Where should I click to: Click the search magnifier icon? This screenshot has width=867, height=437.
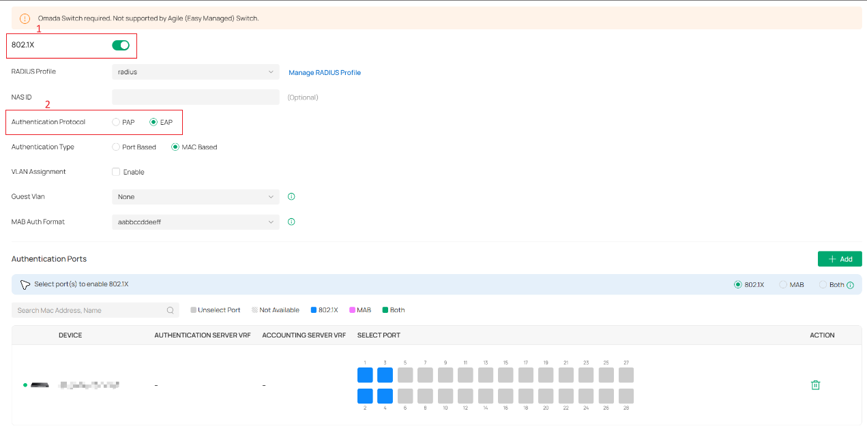[170, 310]
